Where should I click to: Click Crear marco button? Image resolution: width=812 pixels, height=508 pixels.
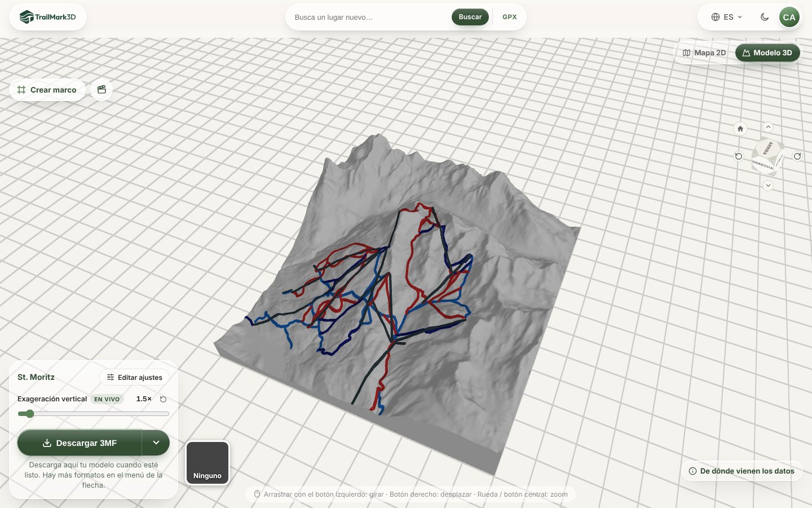[x=47, y=90]
